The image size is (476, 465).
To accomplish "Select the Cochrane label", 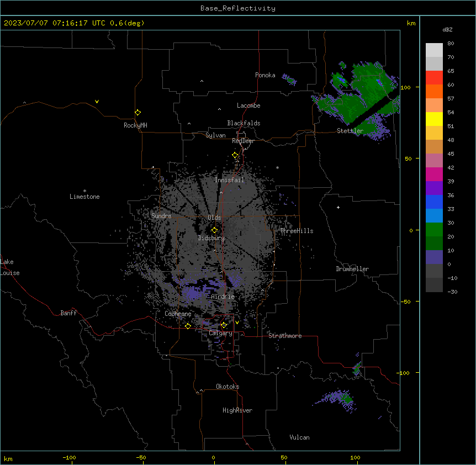I will [x=178, y=314].
